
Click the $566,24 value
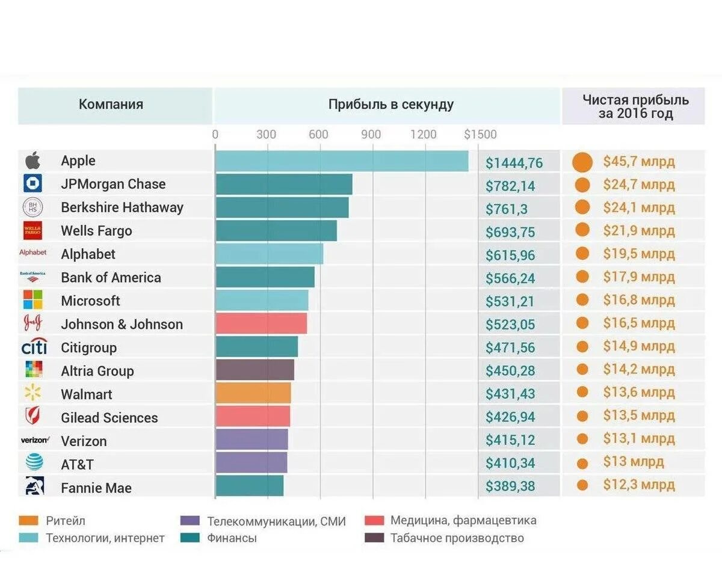click(510, 279)
